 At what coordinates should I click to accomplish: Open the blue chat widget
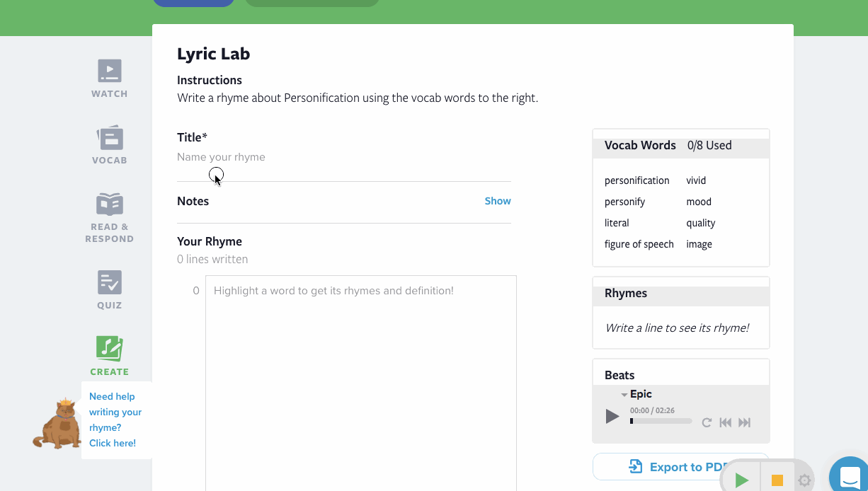click(x=850, y=476)
